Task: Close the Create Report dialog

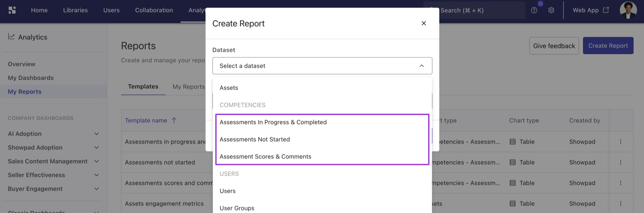Action: 424,23
